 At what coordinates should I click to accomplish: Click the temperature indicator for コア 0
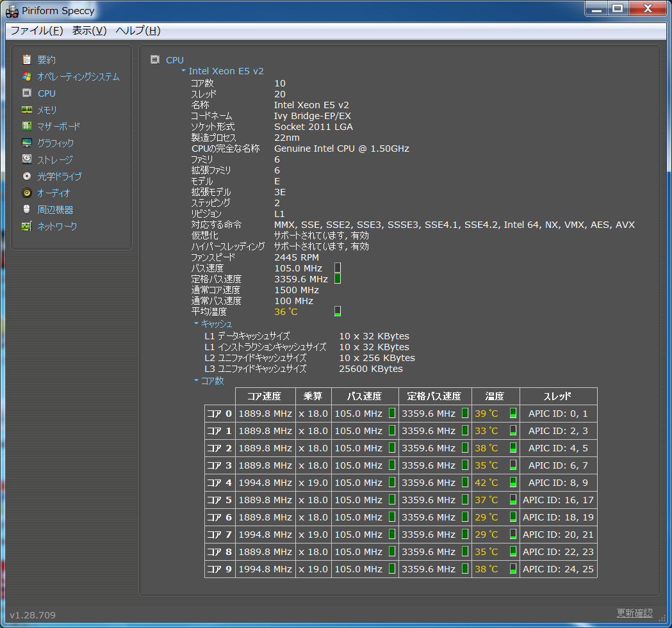click(513, 413)
